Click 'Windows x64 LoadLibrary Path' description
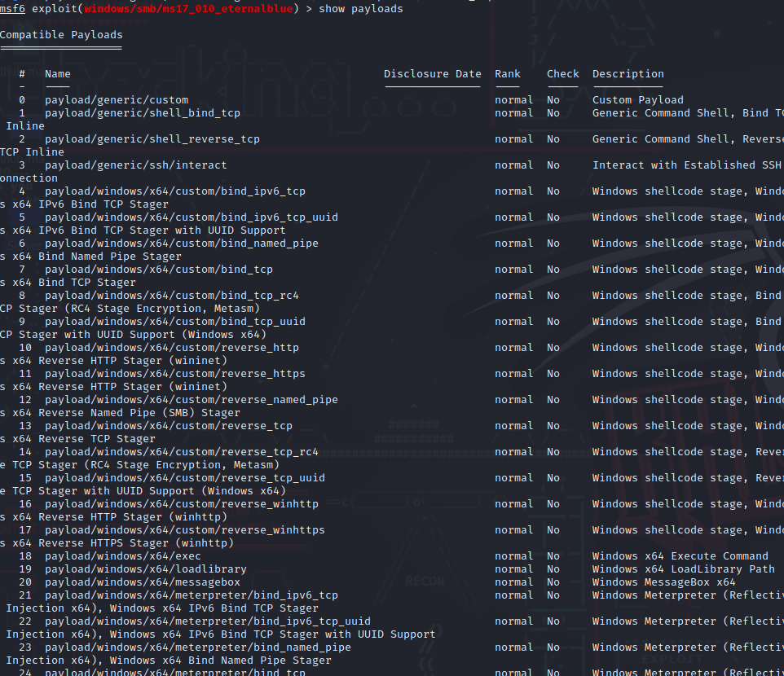 click(x=684, y=569)
